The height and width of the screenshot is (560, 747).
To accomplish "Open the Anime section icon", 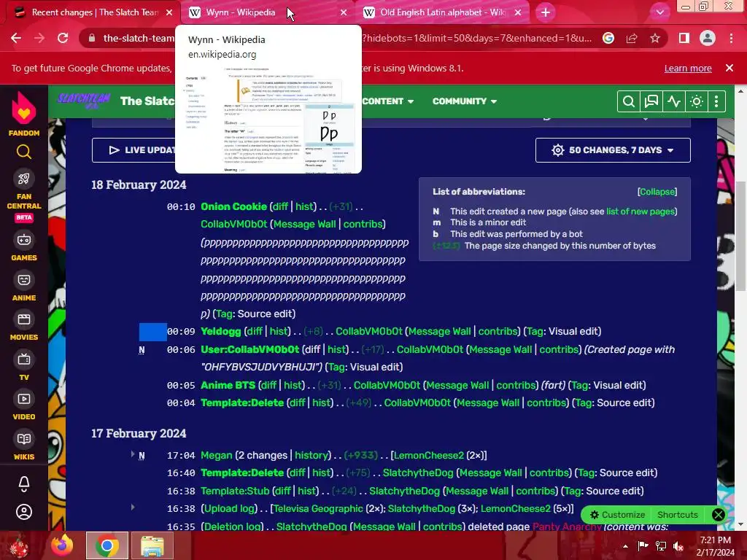I will coord(24,280).
